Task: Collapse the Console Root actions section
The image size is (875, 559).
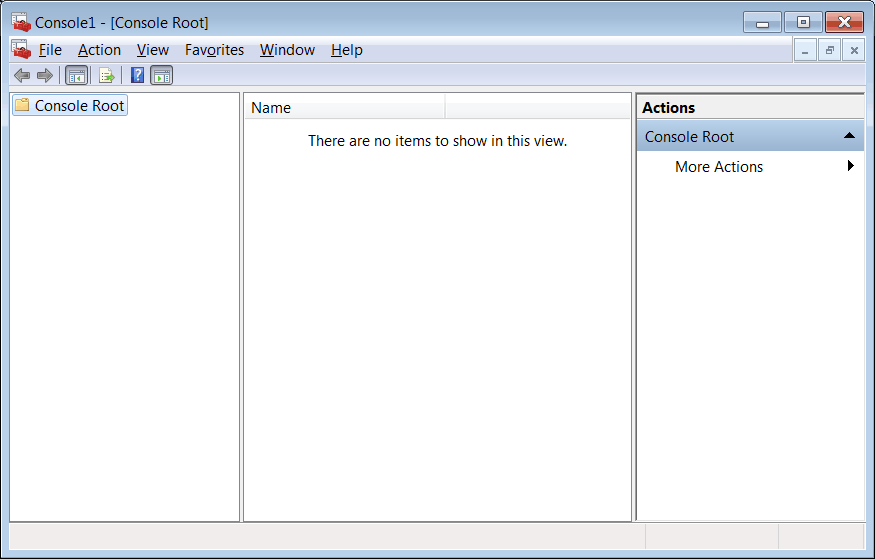Action: point(849,136)
